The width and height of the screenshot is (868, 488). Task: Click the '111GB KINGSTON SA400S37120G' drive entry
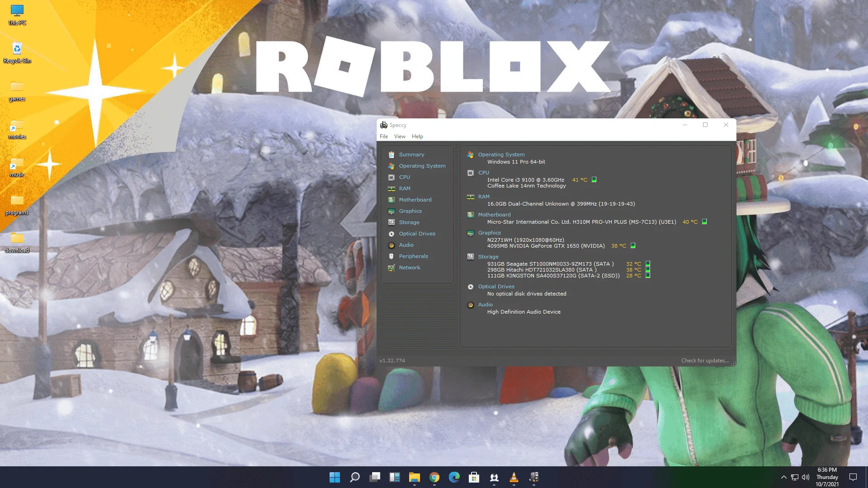553,276
